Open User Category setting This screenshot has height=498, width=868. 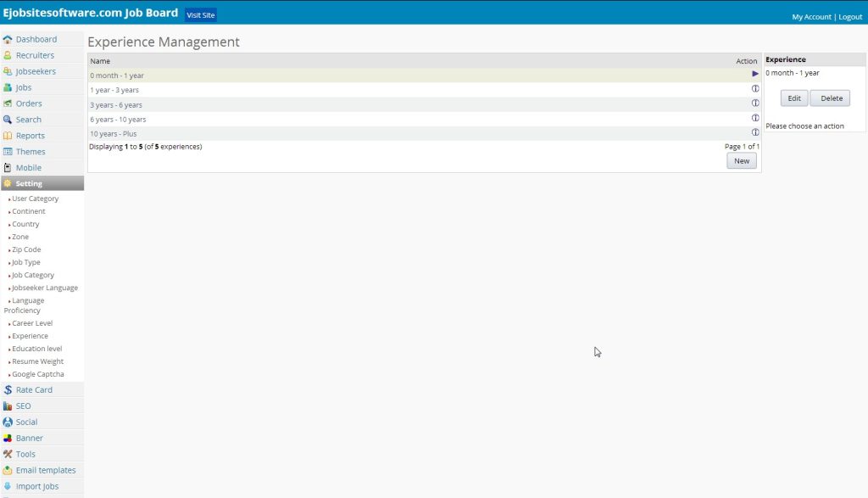pyautogui.click(x=35, y=199)
